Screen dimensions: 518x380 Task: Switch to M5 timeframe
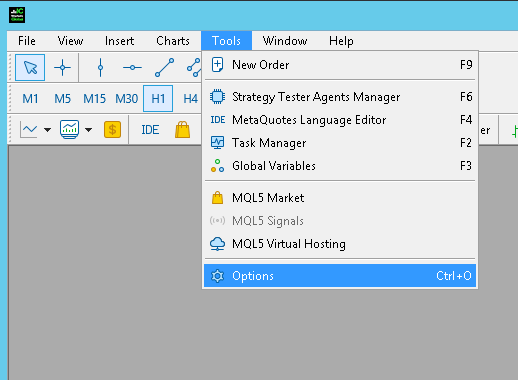(62, 99)
